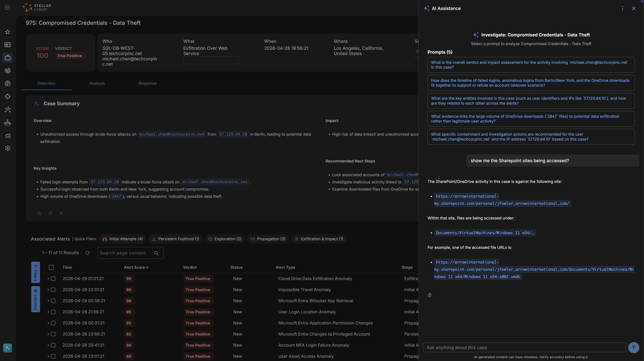644x361 pixels.
Task: Copy the Case Summary content
Action: [x=61, y=213]
